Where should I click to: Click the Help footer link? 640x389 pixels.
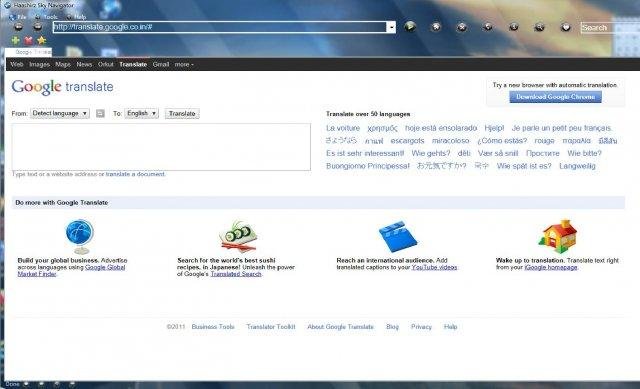[x=451, y=327]
